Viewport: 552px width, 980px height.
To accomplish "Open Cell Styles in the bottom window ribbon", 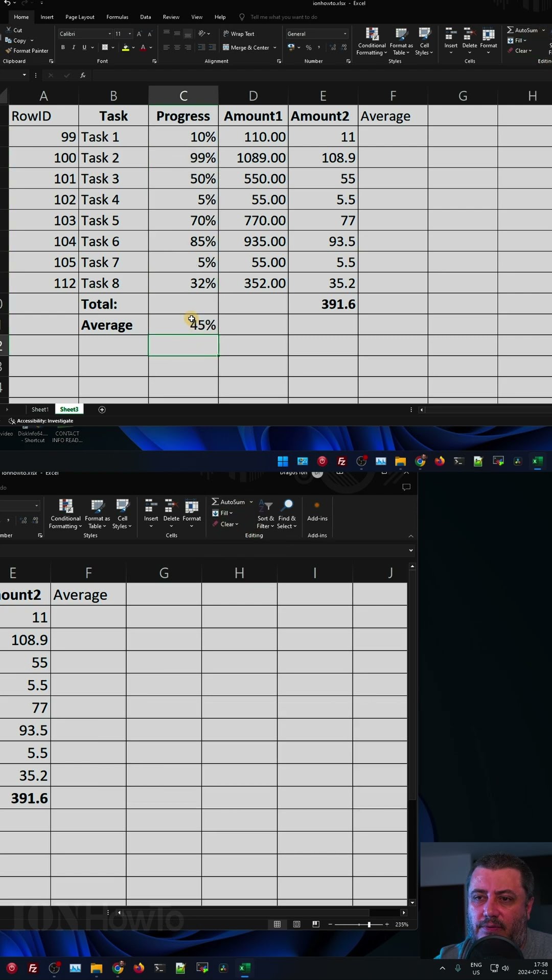I will click(x=122, y=514).
